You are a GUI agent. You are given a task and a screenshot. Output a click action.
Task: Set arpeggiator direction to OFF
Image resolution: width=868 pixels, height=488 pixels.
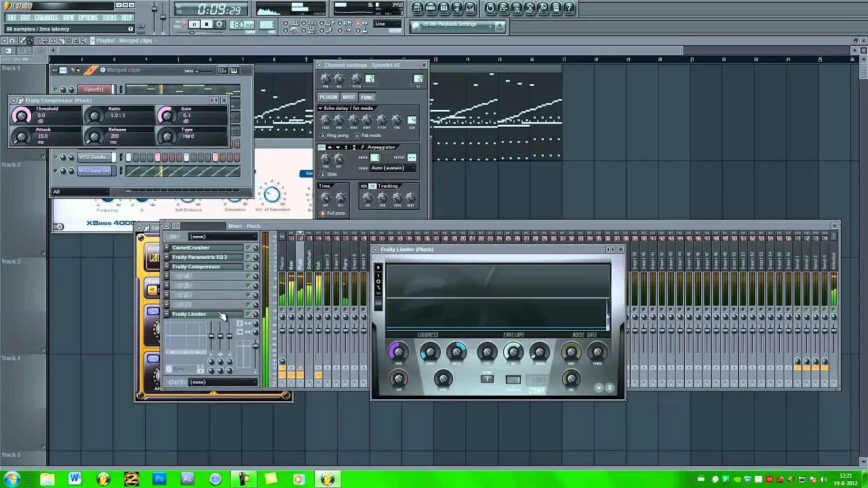(322, 147)
